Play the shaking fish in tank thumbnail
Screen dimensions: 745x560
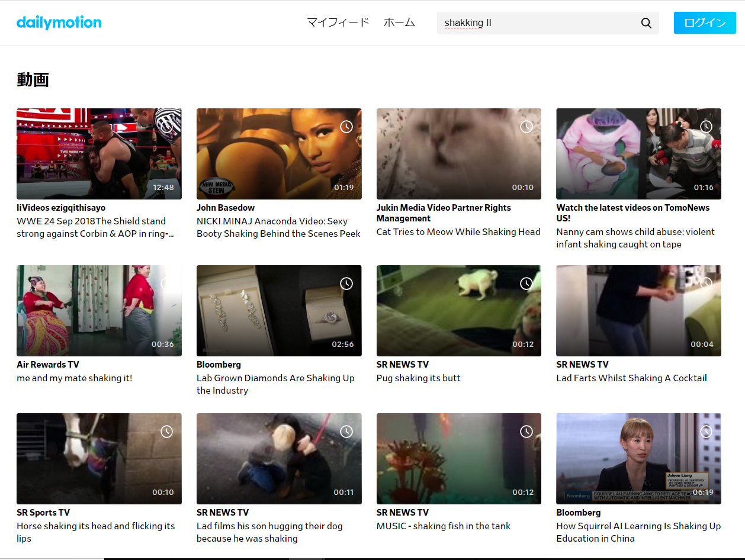459,459
